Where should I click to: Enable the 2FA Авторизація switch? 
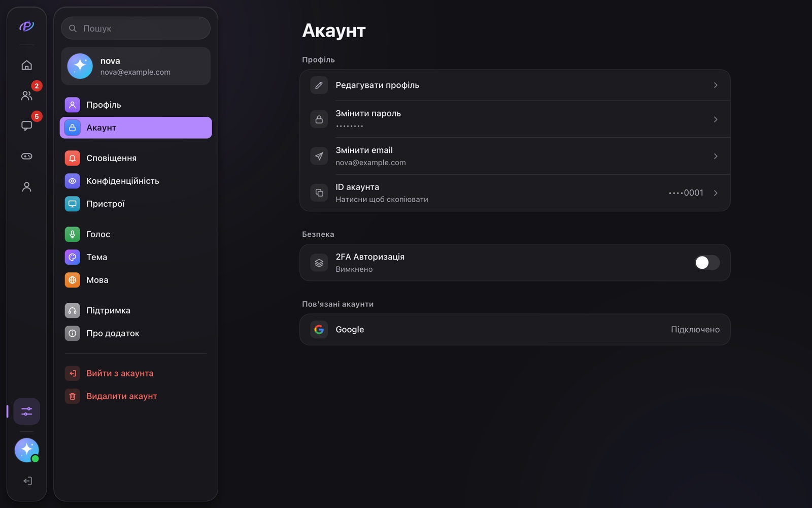coord(707,263)
